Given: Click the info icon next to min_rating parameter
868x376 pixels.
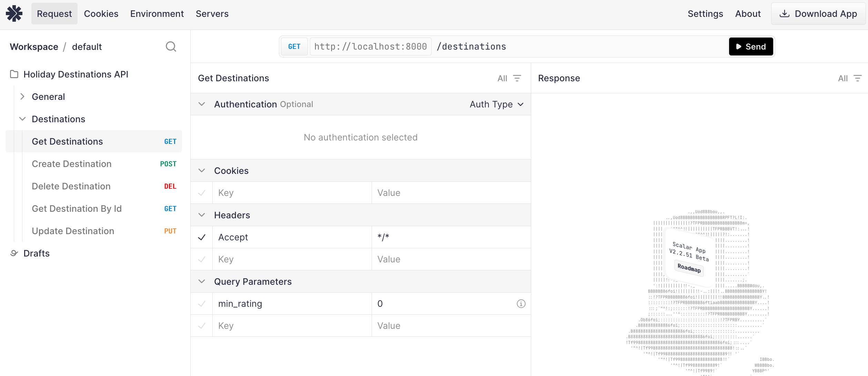Looking at the screenshot, I should click(x=521, y=303).
